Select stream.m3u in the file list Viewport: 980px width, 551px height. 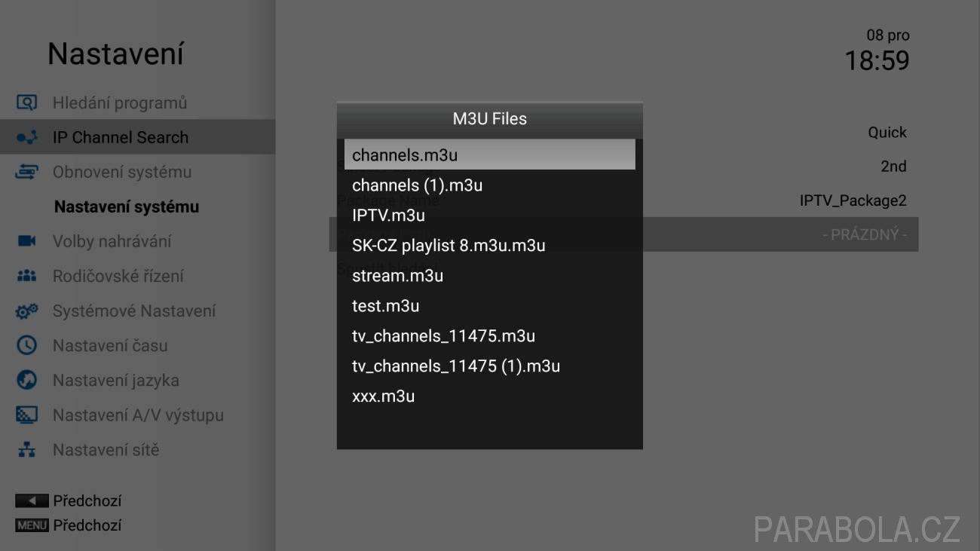(x=489, y=276)
